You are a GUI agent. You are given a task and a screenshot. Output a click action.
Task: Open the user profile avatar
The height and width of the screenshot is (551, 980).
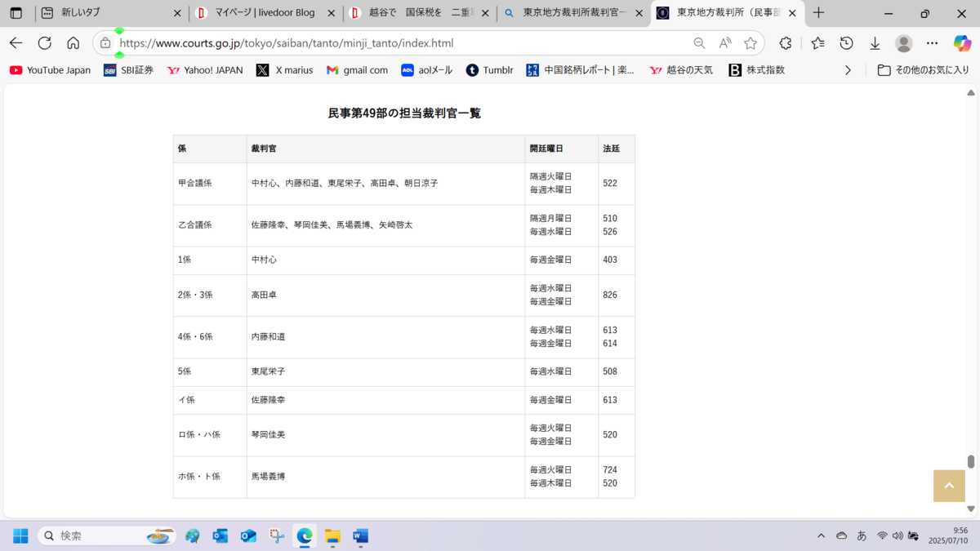click(903, 43)
